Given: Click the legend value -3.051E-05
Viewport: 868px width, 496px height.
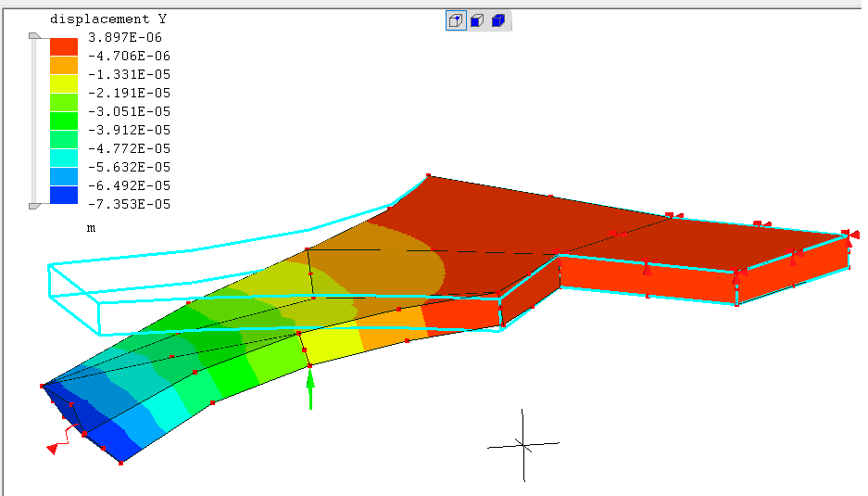Looking at the screenshot, I should pyautogui.click(x=129, y=111).
